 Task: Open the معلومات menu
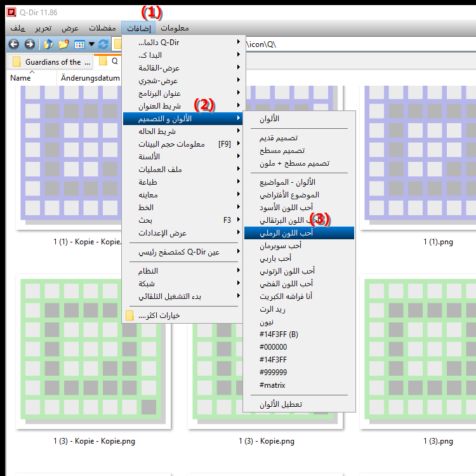pyautogui.click(x=175, y=29)
